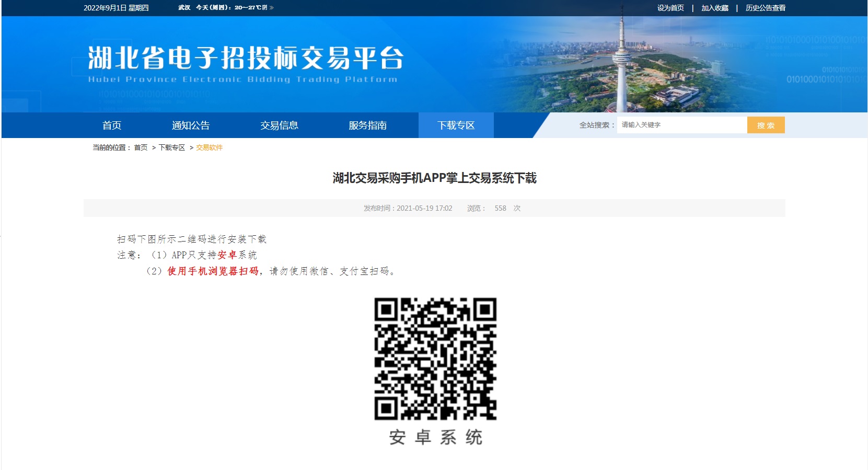
Task: Open the 通知公告 navigation item
Action: pyautogui.click(x=191, y=125)
